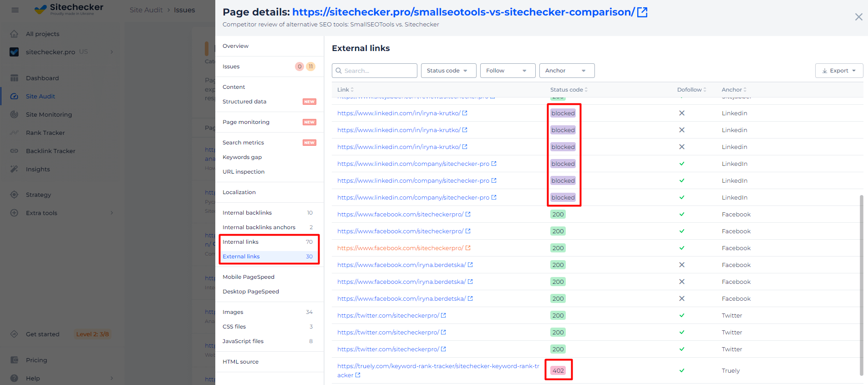The height and width of the screenshot is (385, 868).
Task: Click the All projects home icon
Action: tap(15, 34)
